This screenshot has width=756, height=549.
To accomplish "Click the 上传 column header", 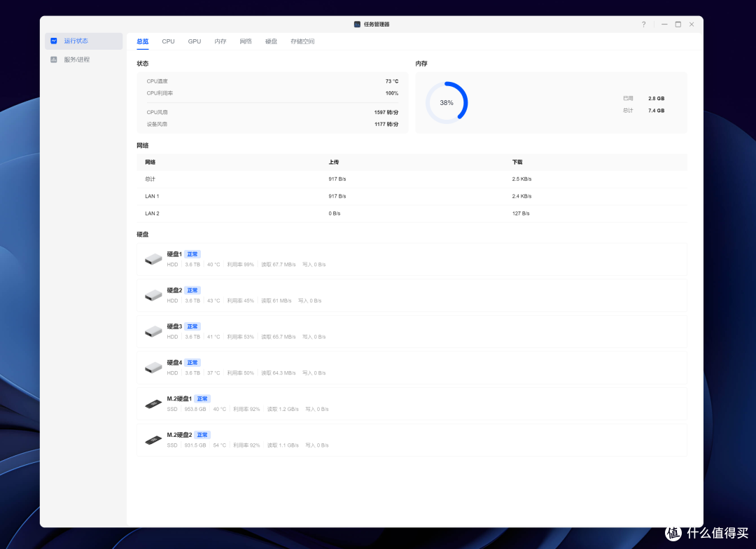I will click(334, 162).
